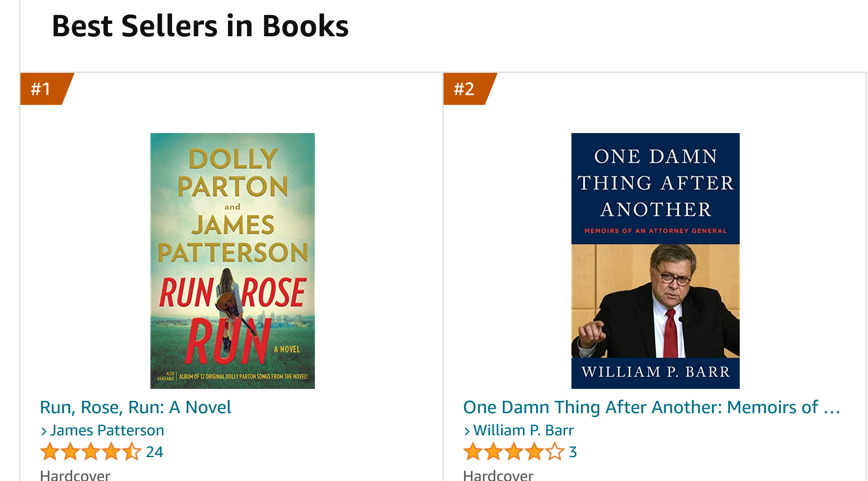Click the #2 rank badge

click(464, 89)
